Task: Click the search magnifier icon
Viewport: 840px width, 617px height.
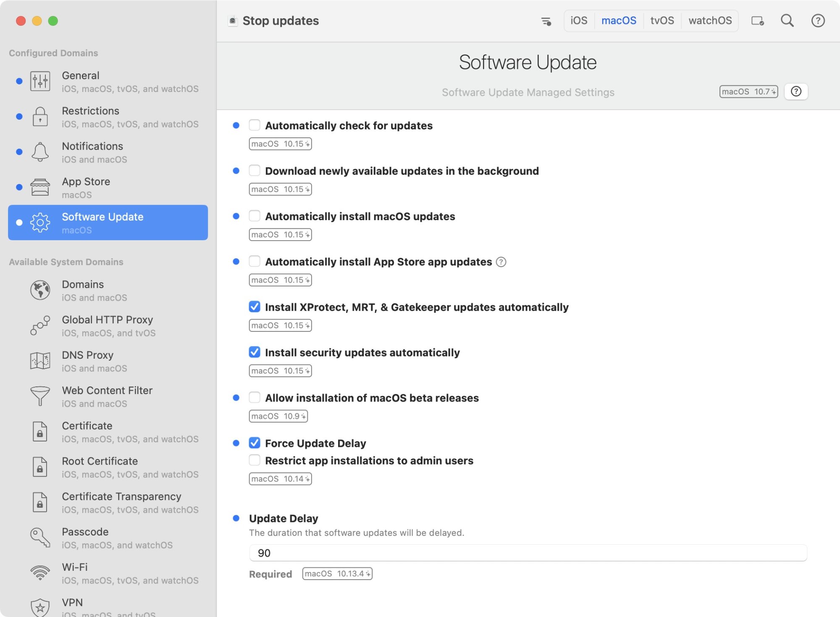Action: [x=787, y=21]
